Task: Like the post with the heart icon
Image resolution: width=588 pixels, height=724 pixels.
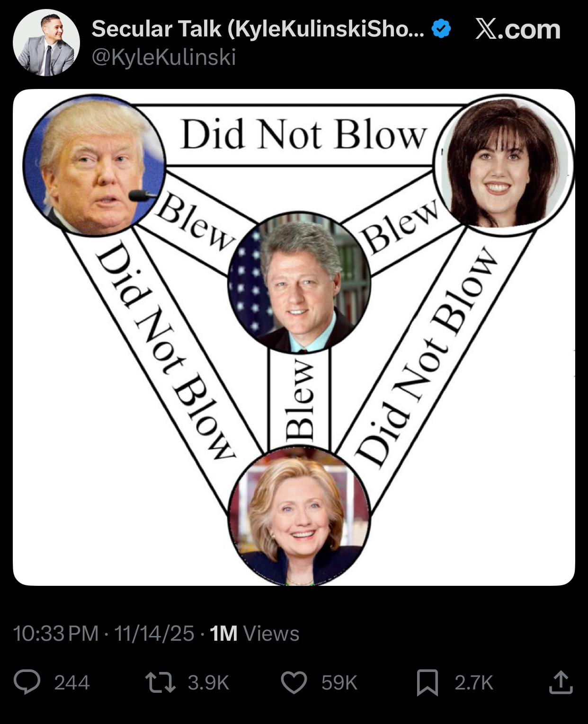Action: (x=294, y=683)
